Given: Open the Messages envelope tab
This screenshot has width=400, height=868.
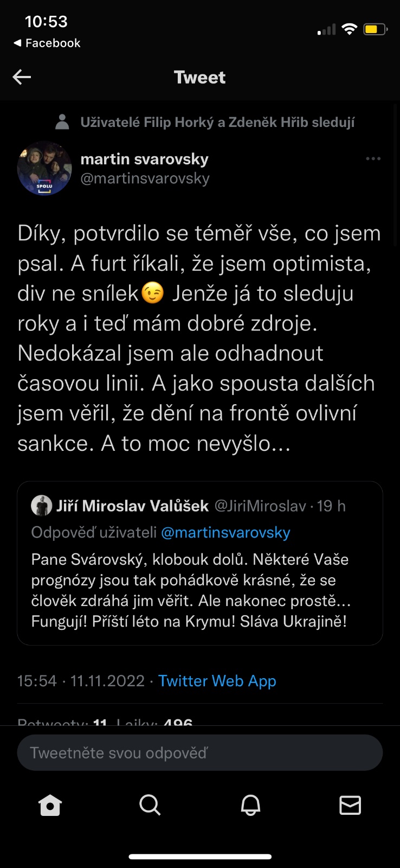Looking at the screenshot, I should 350,805.
